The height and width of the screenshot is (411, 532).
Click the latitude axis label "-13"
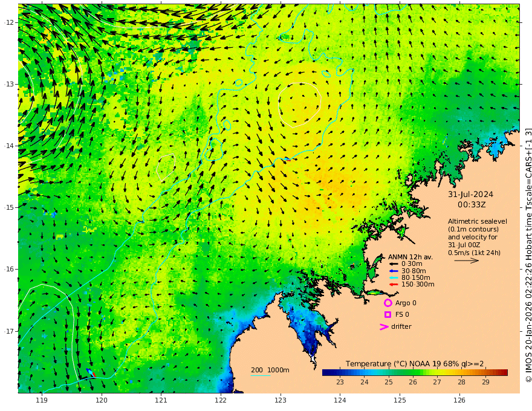pyautogui.click(x=8, y=84)
